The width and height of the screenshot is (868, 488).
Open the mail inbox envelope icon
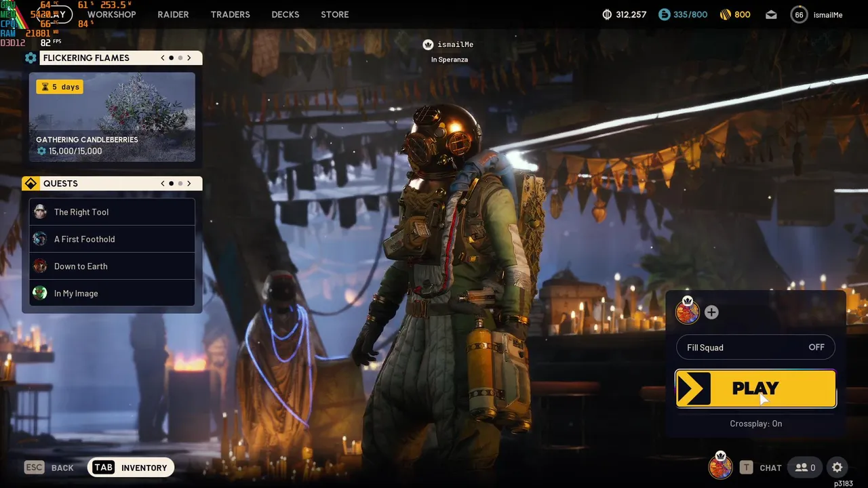click(x=772, y=14)
